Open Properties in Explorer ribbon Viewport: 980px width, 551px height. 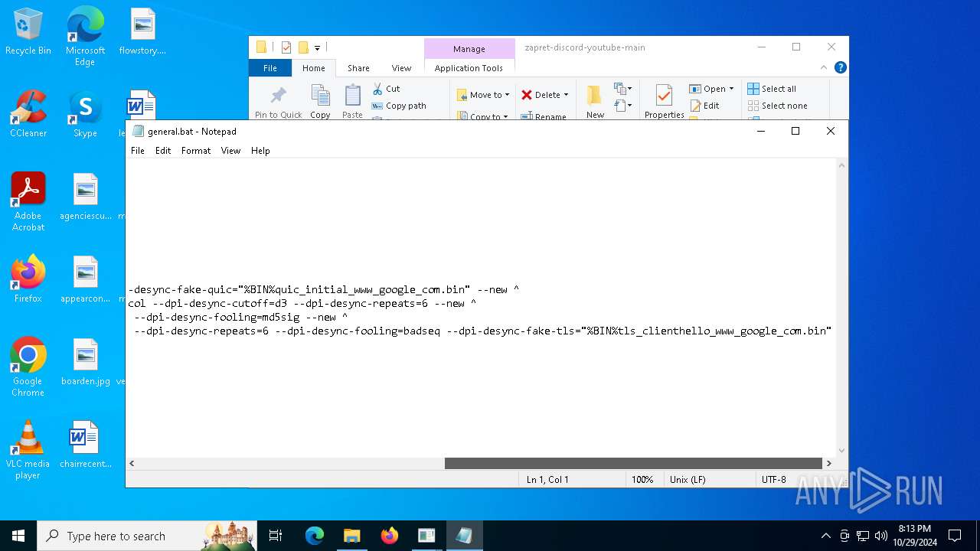tap(664, 102)
